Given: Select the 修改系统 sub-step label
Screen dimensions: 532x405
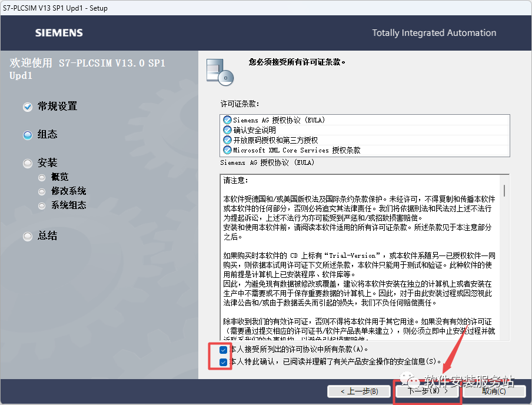Looking at the screenshot, I should pyautogui.click(x=68, y=191).
